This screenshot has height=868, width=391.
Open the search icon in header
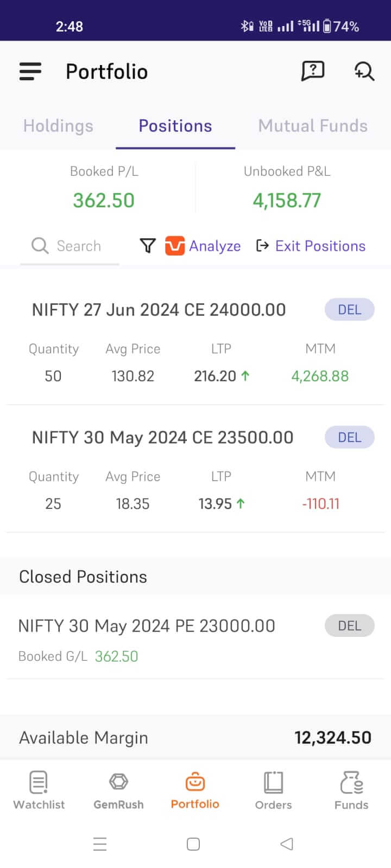click(x=364, y=71)
